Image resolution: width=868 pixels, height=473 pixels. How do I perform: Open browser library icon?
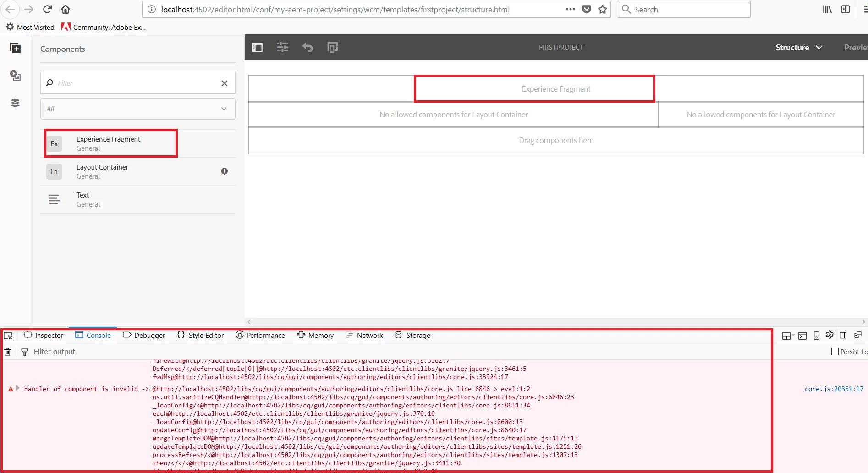click(x=827, y=9)
